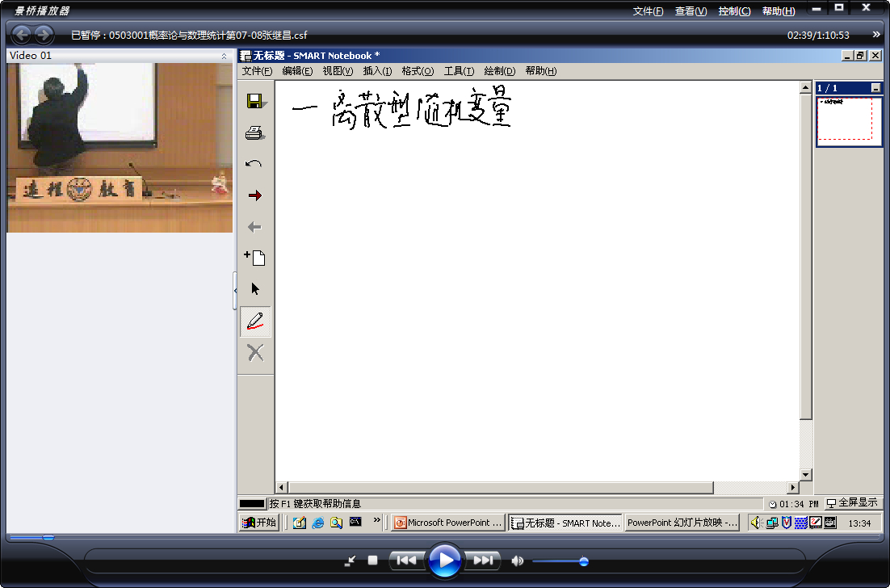
Task: Select the page 1 thumbnail
Action: tap(849, 121)
